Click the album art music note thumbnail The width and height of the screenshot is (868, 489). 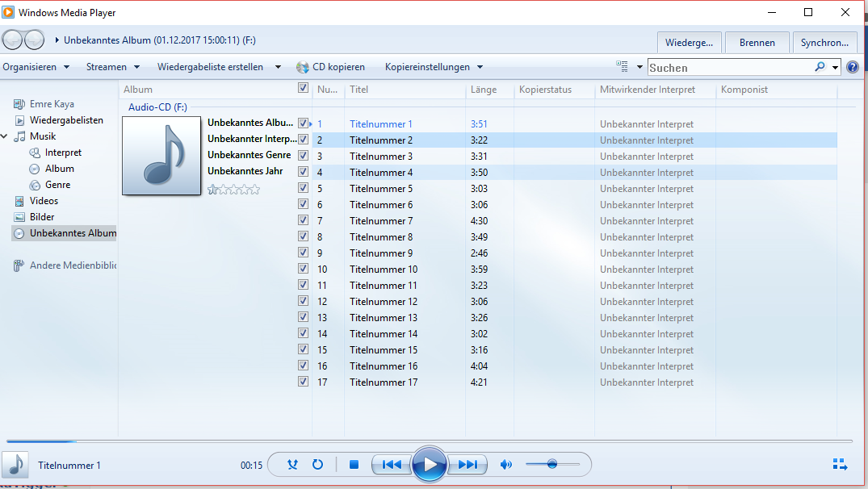point(161,156)
